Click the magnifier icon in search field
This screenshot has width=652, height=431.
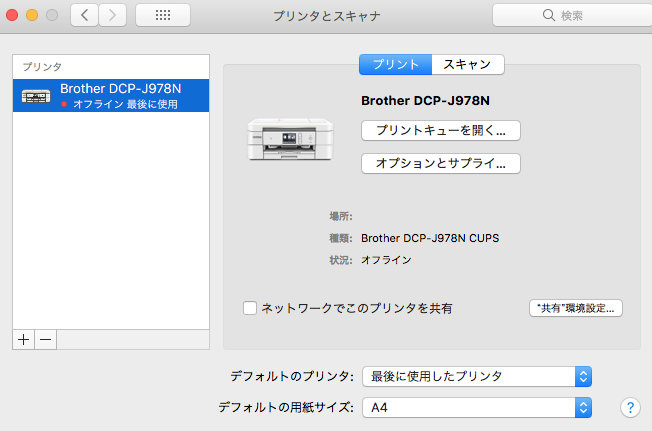tap(548, 16)
